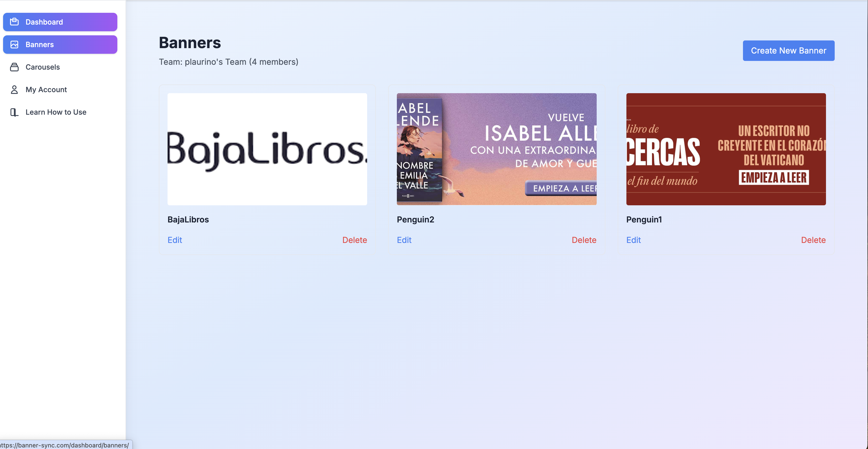Open the Isabel Allende banner thumbnail

497,149
